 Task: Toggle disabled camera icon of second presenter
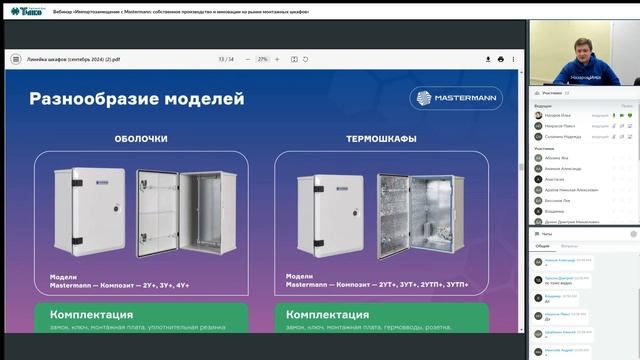tap(622, 126)
